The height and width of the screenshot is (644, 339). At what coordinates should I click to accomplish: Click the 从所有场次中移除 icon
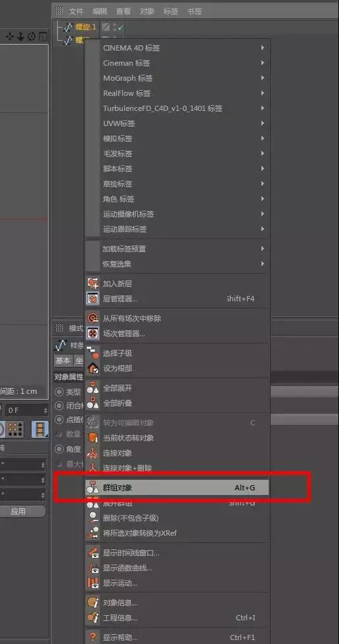[x=93, y=318]
